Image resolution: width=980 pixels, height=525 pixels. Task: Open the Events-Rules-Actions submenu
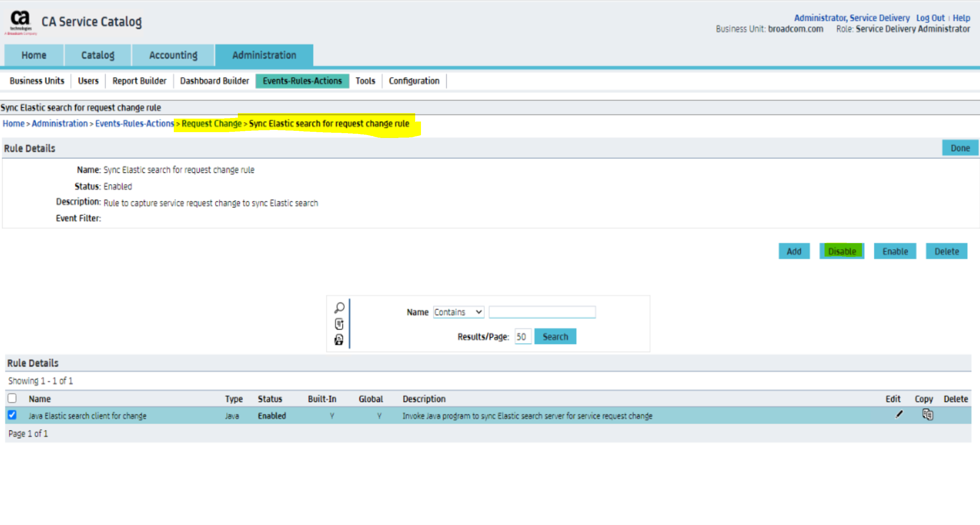pos(302,81)
